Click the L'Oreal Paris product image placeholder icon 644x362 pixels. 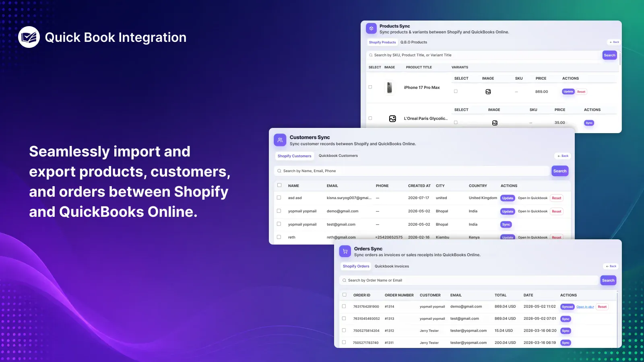pos(392,119)
